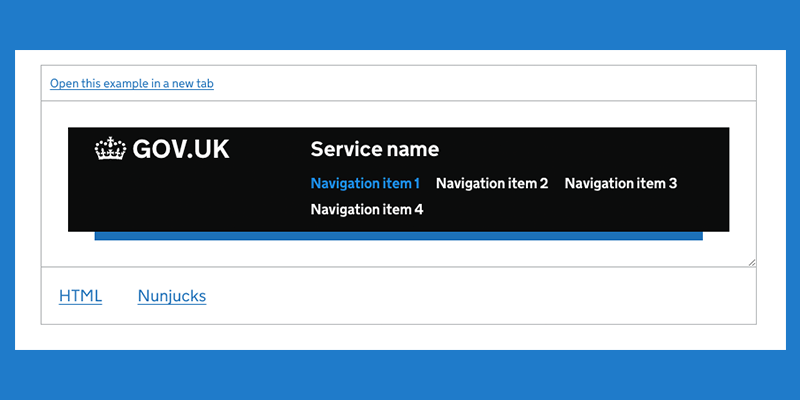Viewport: 800px width, 400px height.
Task: Go to Navigation item 2
Action: 492,183
